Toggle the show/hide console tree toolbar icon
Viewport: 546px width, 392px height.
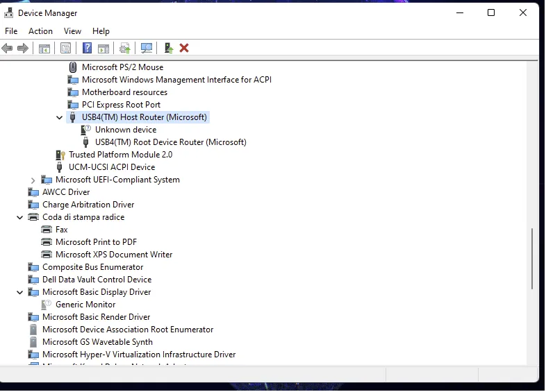coord(44,48)
